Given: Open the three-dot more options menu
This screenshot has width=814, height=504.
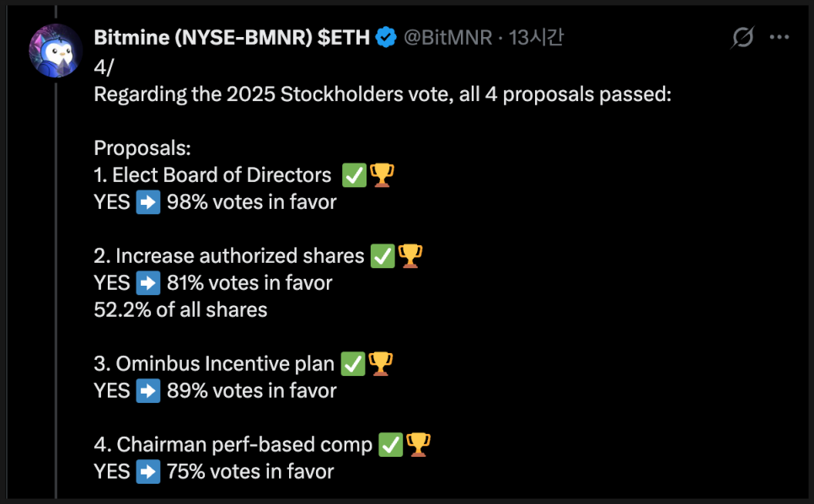Looking at the screenshot, I should [780, 37].
